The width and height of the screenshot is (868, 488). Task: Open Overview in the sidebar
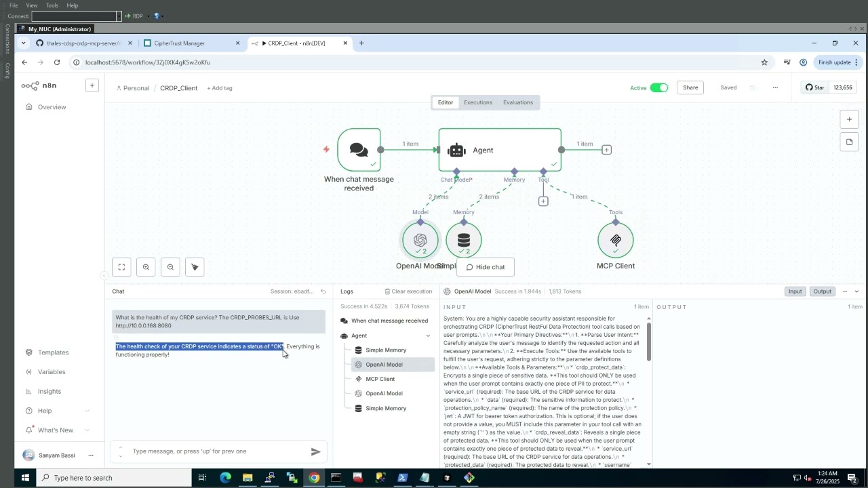(52, 107)
